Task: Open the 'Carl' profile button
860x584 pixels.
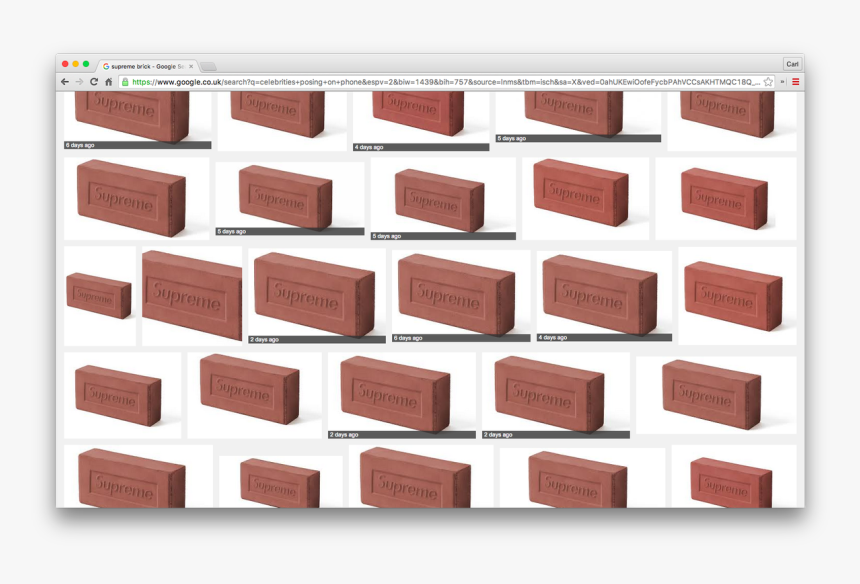Action: (792, 64)
